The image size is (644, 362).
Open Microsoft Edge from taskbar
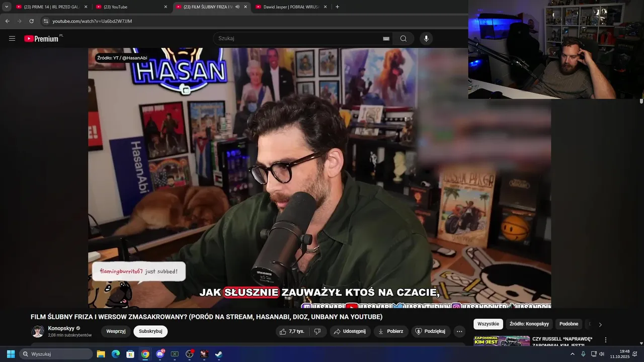click(116, 354)
